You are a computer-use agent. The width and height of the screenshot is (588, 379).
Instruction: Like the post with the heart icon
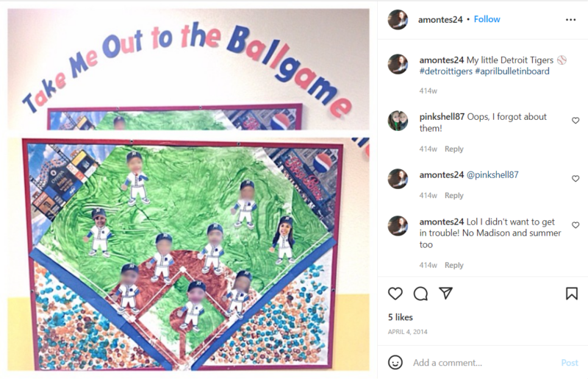pos(395,294)
